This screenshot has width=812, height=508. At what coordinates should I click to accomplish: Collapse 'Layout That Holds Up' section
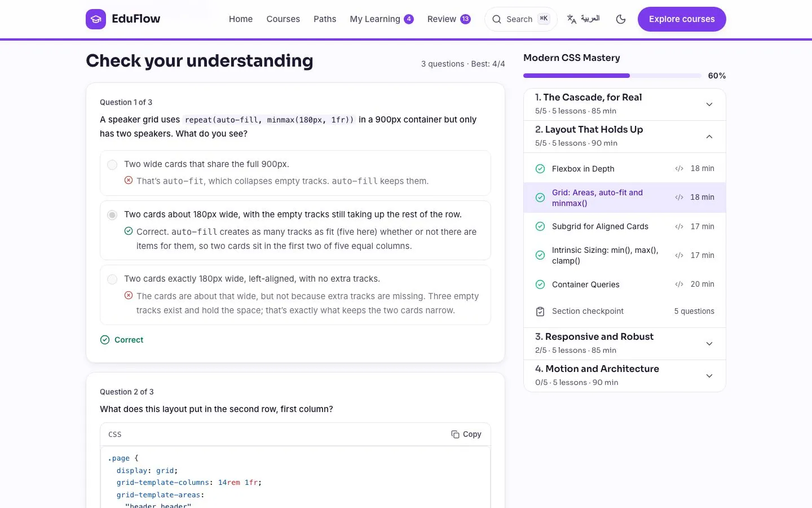point(625,137)
